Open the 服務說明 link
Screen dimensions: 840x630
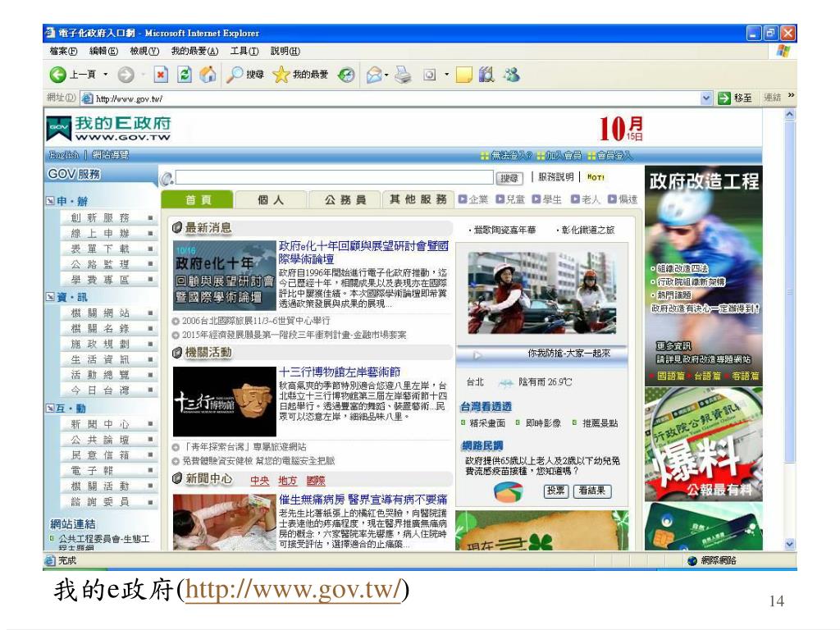pyautogui.click(x=555, y=177)
